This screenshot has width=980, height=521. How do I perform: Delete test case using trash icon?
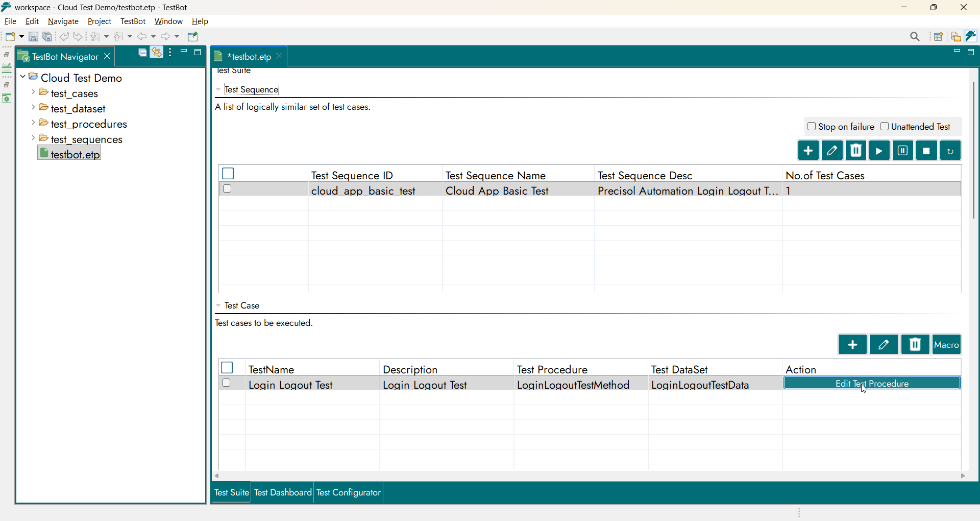pyautogui.click(x=915, y=345)
